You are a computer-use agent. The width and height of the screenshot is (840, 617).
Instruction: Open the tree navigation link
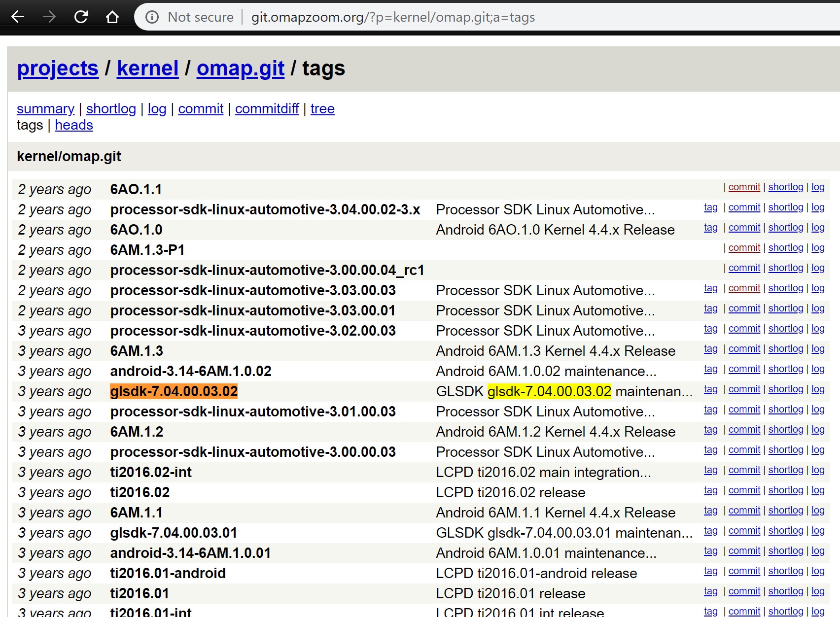click(x=322, y=108)
